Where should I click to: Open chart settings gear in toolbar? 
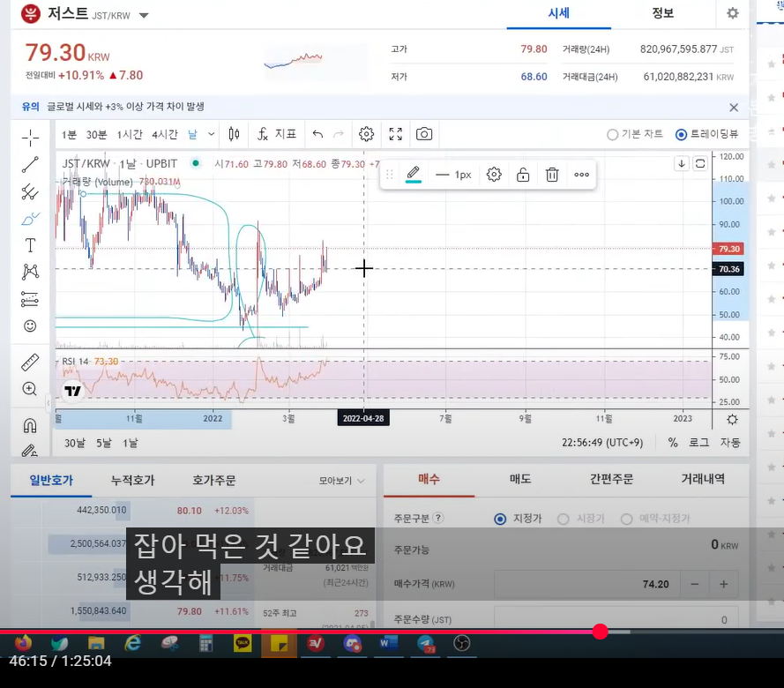pos(367,134)
